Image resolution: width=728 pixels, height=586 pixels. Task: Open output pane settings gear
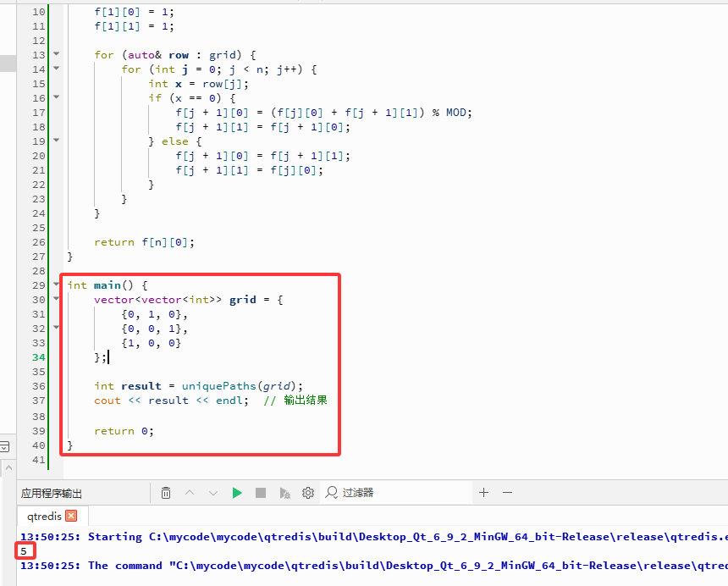coord(308,492)
